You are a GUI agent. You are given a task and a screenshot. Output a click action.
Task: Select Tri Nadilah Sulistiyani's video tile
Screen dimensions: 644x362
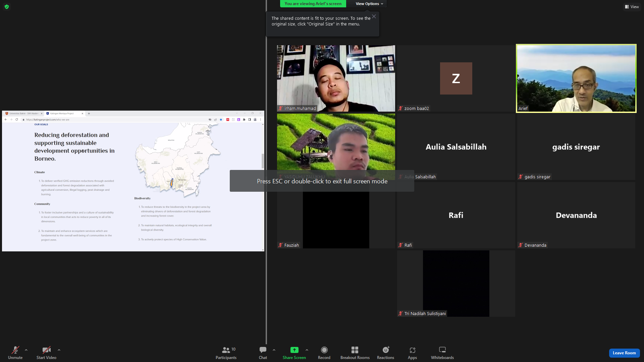click(x=456, y=284)
